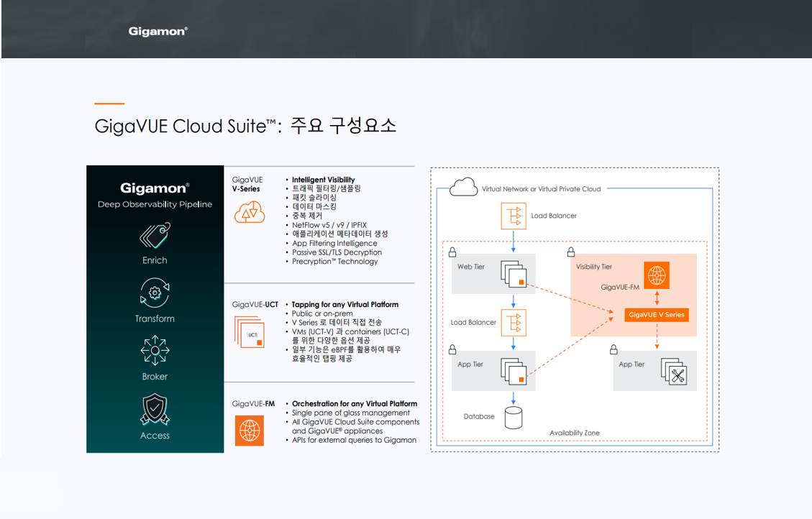812x519 pixels.
Task: Click the Access shield icon
Action: pyautogui.click(x=155, y=409)
